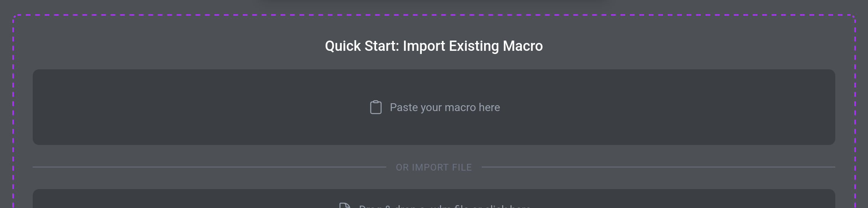Click the clipboard icon in paste area
The height and width of the screenshot is (208, 868).
click(376, 107)
